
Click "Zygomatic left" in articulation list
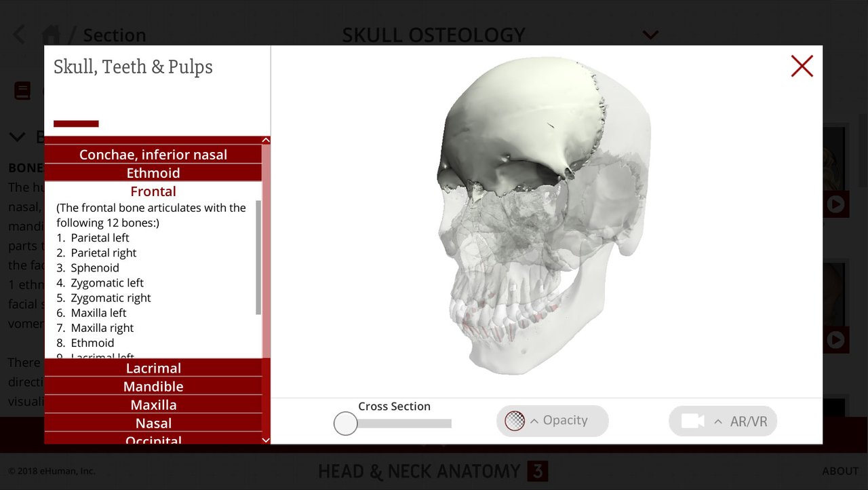(x=107, y=282)
